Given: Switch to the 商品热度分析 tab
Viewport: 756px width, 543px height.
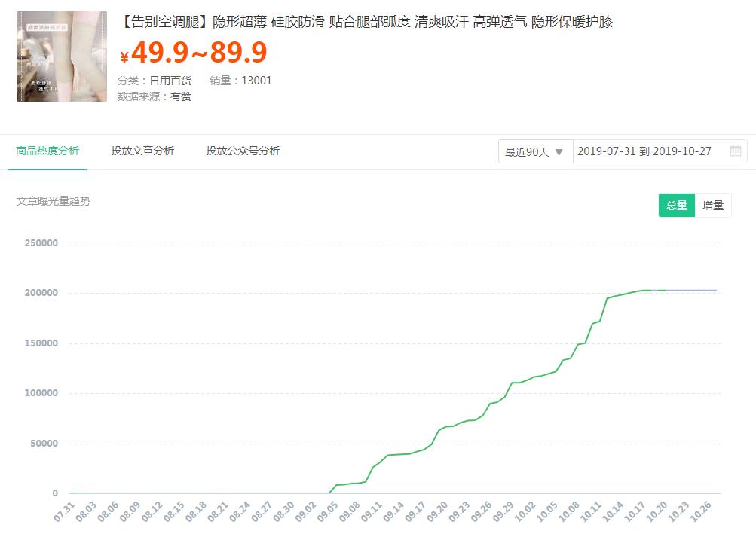Looking at the screenshot, I should (47, 151).
